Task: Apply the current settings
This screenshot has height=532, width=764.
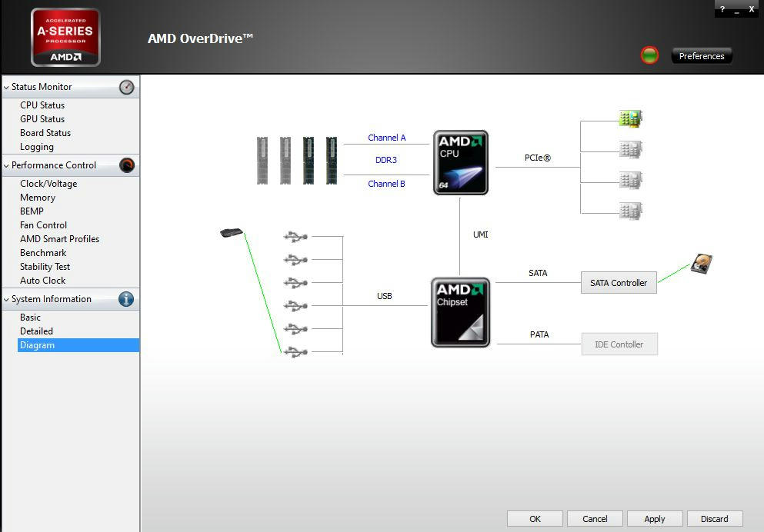Action: 655,519
